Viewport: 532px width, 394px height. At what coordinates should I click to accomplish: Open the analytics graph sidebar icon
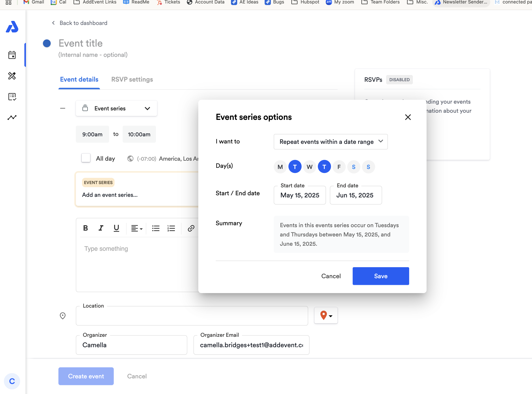pos(12,117)
